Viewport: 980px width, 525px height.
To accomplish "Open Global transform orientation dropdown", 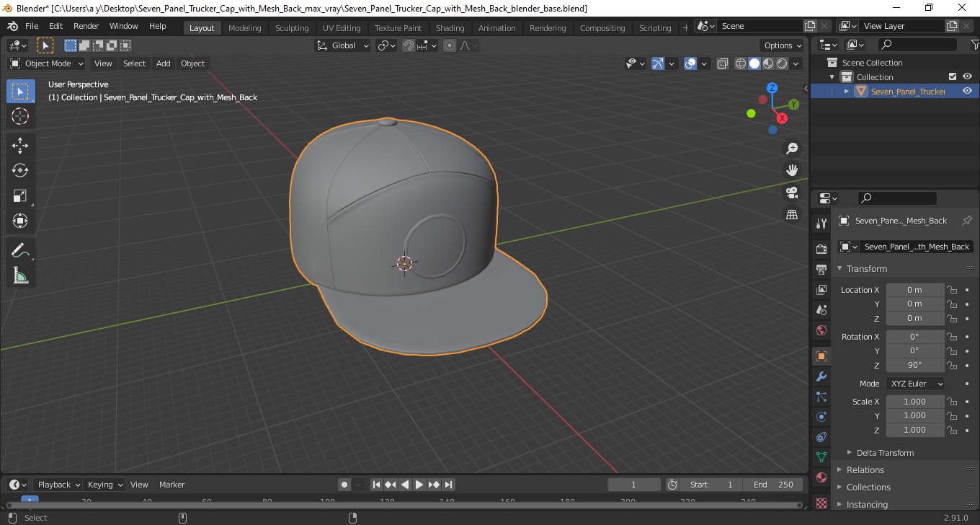I will (x=343, y=45).
